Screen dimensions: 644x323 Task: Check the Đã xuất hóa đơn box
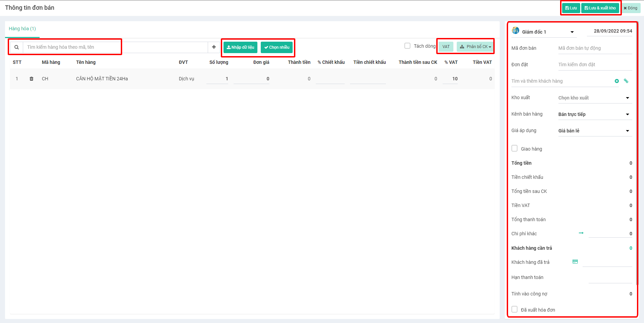[x=514, y=310]
